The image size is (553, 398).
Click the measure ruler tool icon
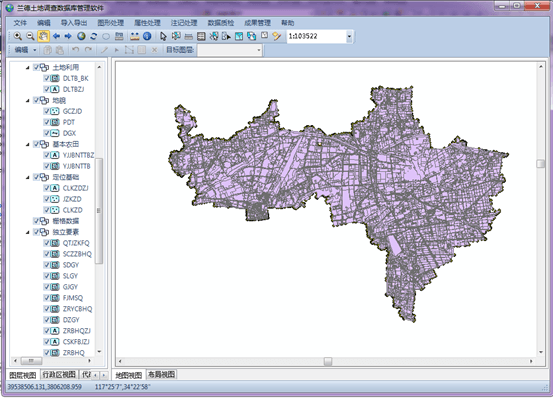pos(134,36)
